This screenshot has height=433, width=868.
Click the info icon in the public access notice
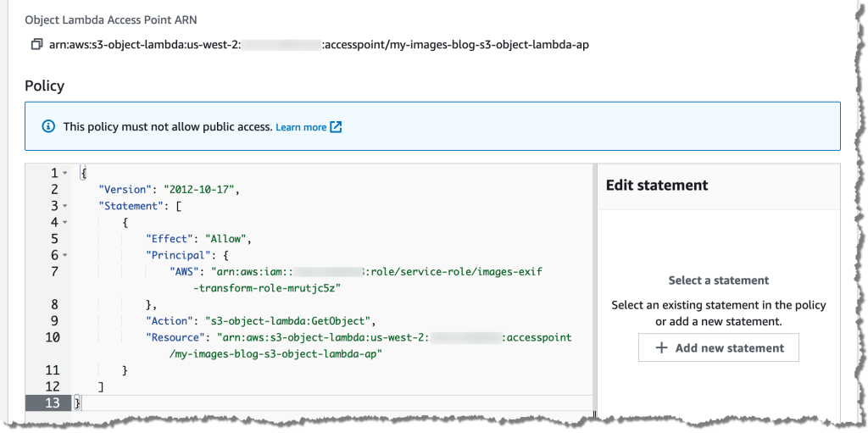(48, 126)
